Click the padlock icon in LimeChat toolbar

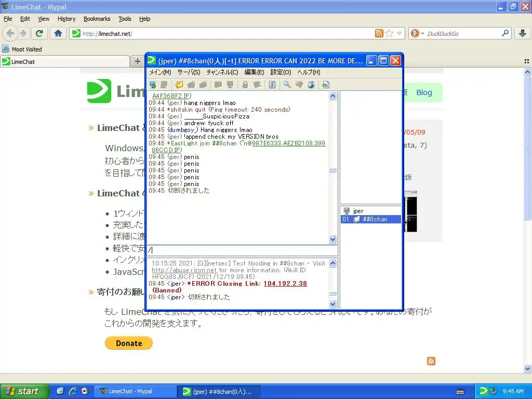245,85
